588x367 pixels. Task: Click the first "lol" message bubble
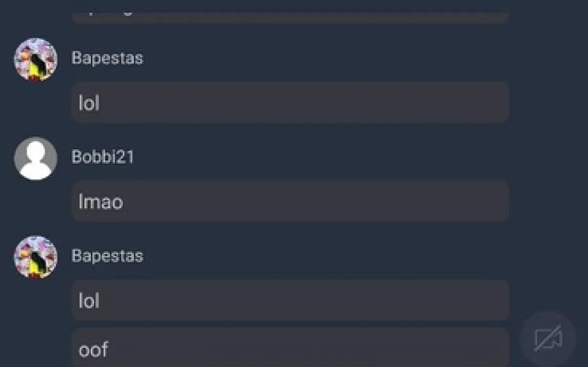pos(290,103)
